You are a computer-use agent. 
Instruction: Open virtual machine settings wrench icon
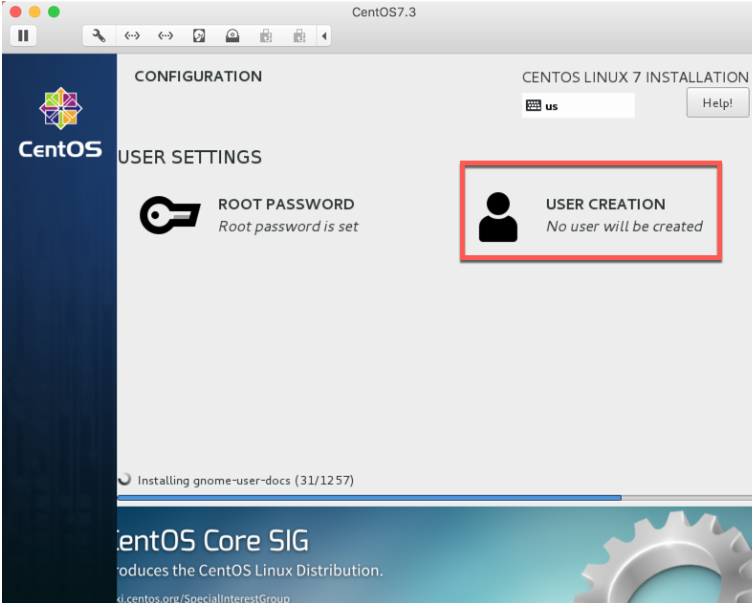(x=99, y=35)
